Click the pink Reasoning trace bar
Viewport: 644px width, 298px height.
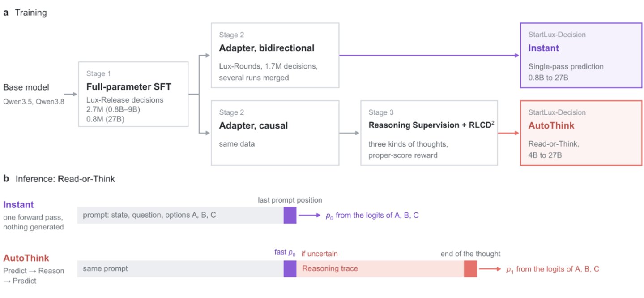[x=380, y=269]
